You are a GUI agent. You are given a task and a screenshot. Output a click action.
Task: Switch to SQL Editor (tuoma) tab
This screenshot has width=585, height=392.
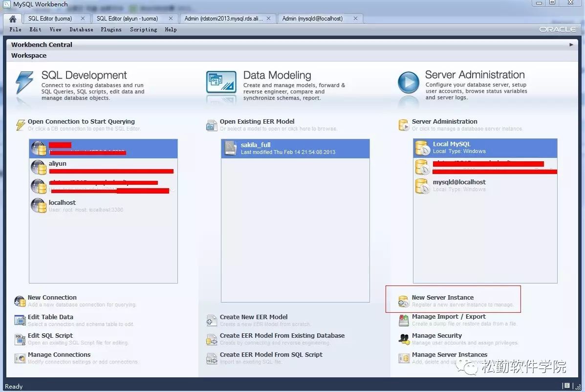[50, 18]
